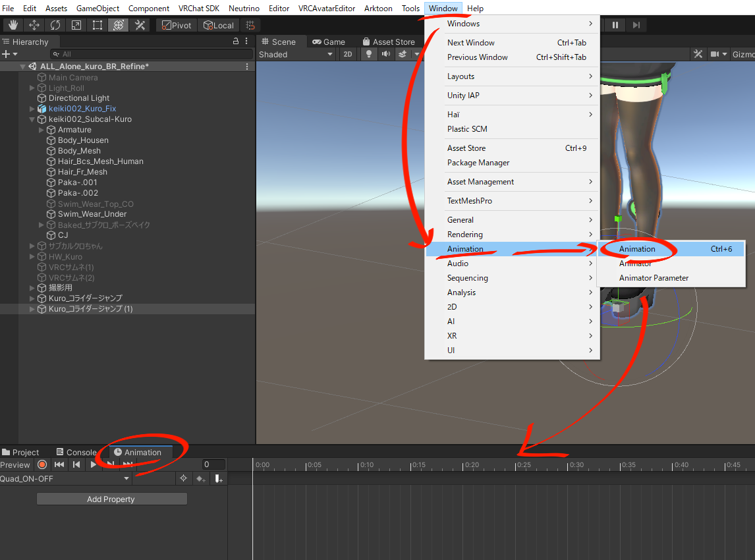Expand the Armature tree item
This screenshot has width=755, height=560.
click(x=42, y=130)
